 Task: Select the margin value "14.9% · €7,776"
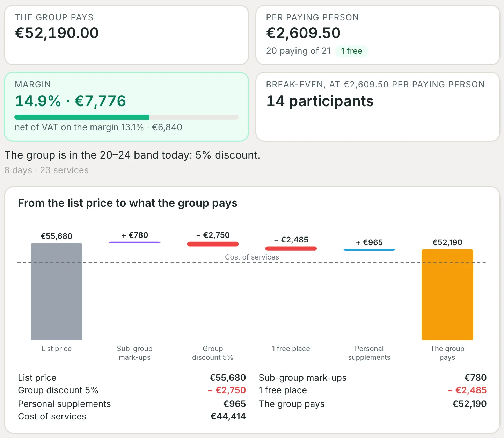(70, 101)
